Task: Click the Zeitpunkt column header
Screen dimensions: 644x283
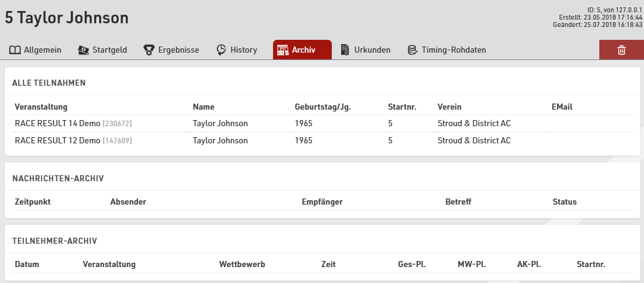Action: [x=32, y=202]
